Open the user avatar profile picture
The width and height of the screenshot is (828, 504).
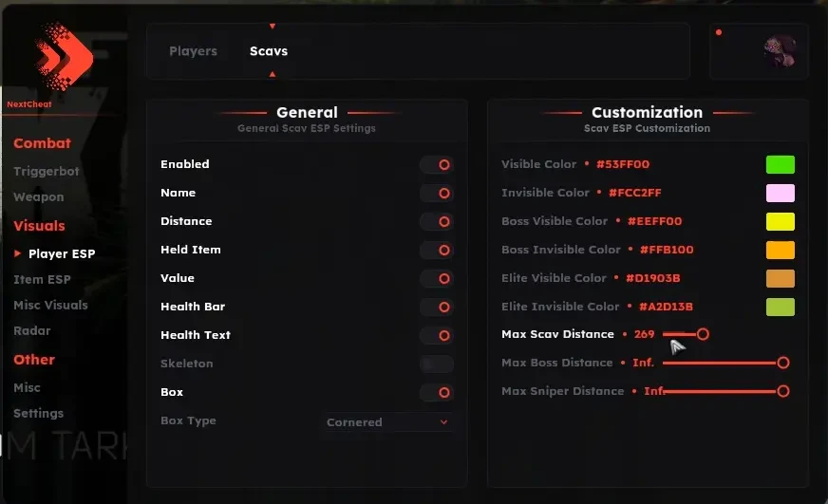click(x=780, y=50)
